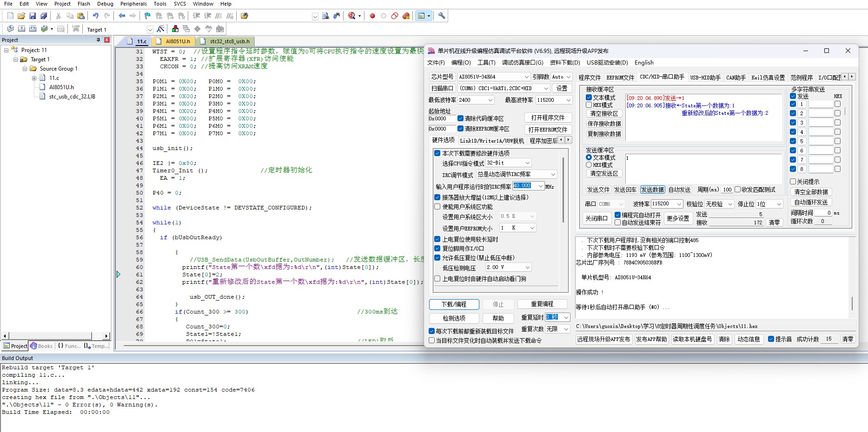
Task: Click the Open file folder icon
Action: (x=21, y=16)
